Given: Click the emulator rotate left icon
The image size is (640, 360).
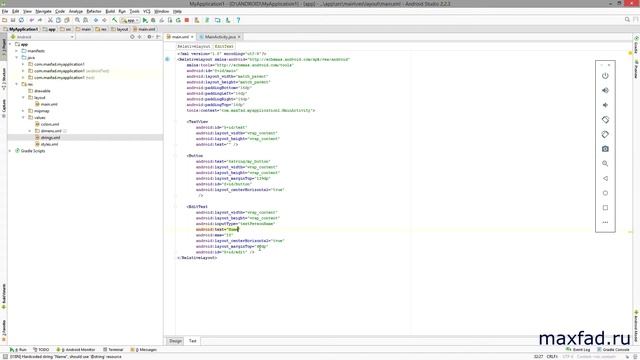Looking at the screenshot, I should click(605, 120).
